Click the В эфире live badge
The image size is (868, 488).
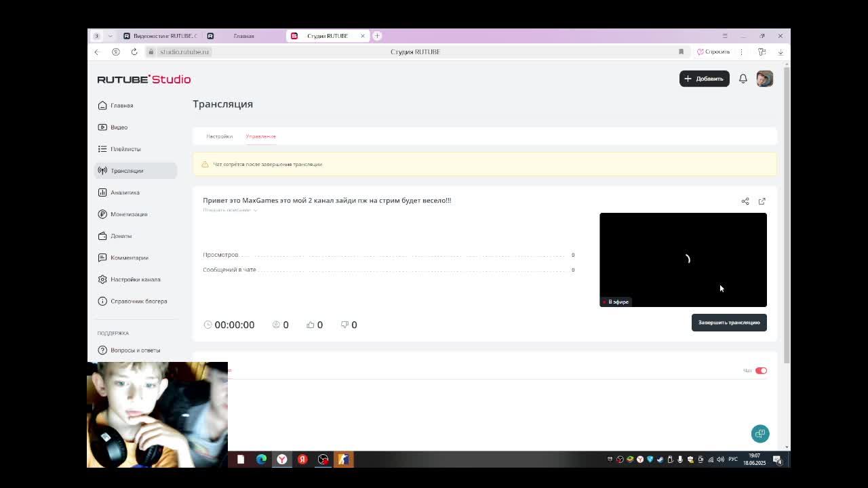(616, 302)
